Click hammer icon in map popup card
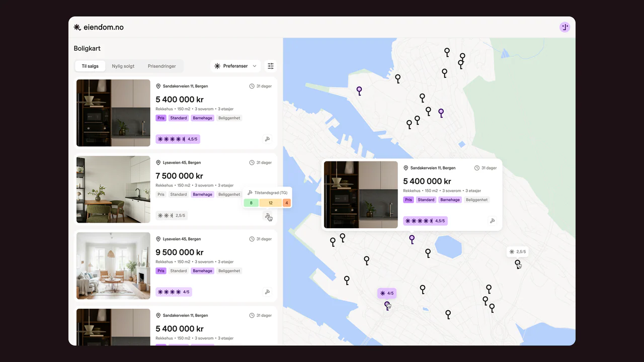Viewport: 644px width, 362px height. click(493, 221)
